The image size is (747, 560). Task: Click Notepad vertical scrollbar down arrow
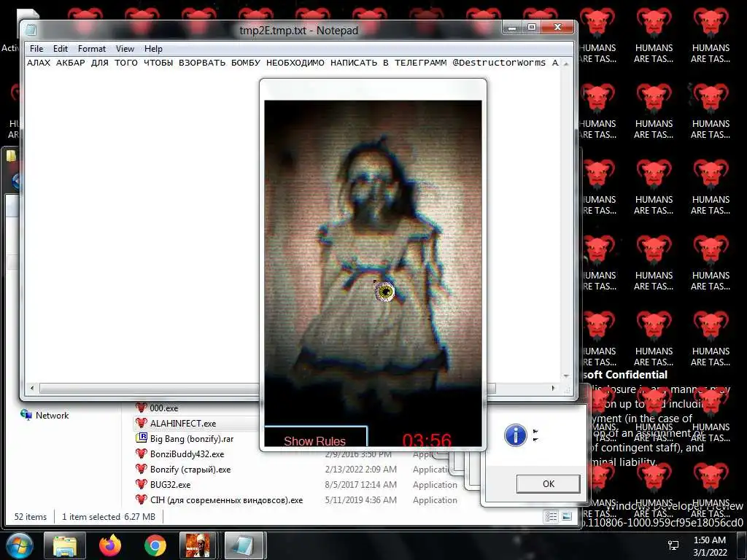pyautogui.click(x=566, y=376)
